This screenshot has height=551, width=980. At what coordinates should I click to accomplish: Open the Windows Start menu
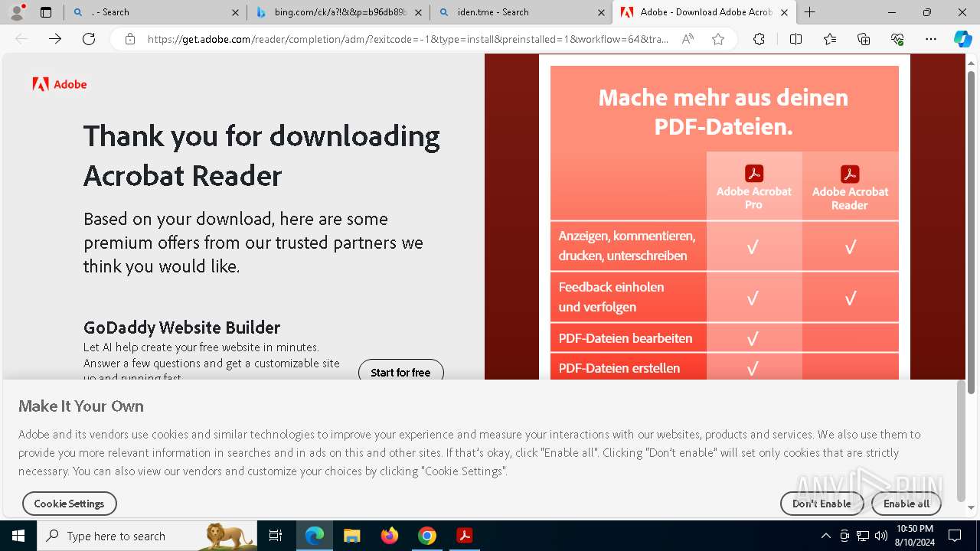pos(18,536)
